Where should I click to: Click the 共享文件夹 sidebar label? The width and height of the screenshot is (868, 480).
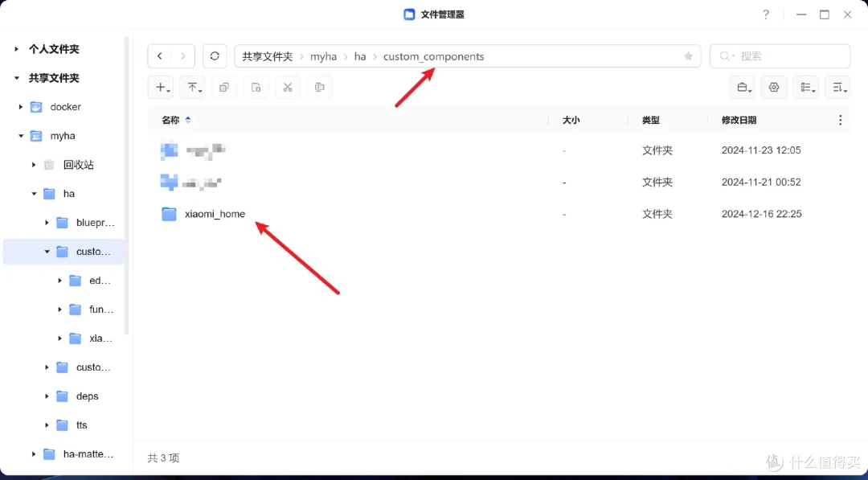[54, 78]
